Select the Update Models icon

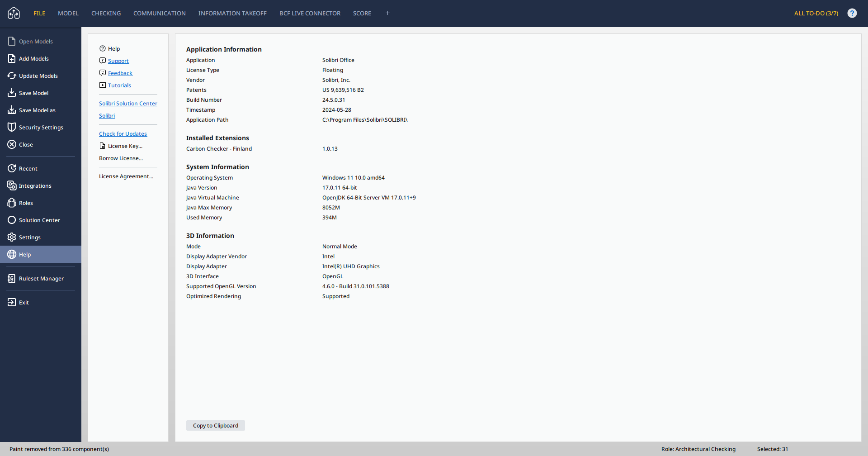point(11,76)
